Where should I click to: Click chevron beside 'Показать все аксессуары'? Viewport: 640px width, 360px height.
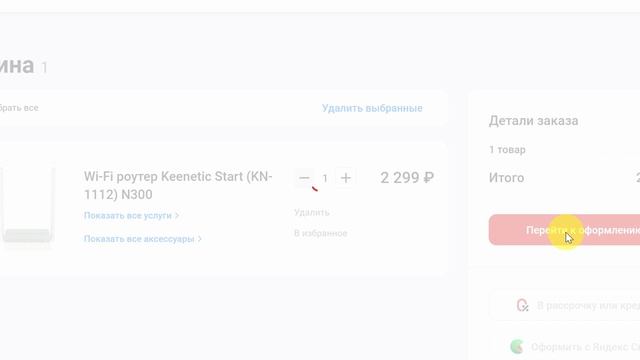pos(200,239)
